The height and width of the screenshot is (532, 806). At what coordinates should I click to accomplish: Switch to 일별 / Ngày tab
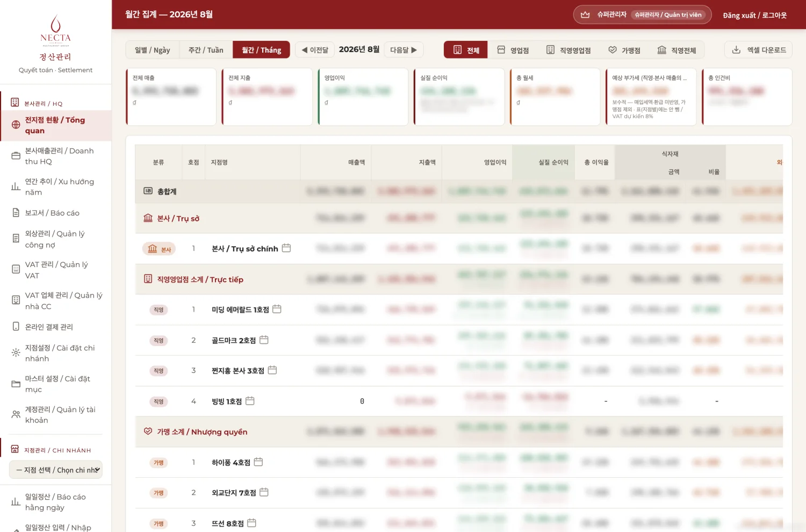pos(153,50)
